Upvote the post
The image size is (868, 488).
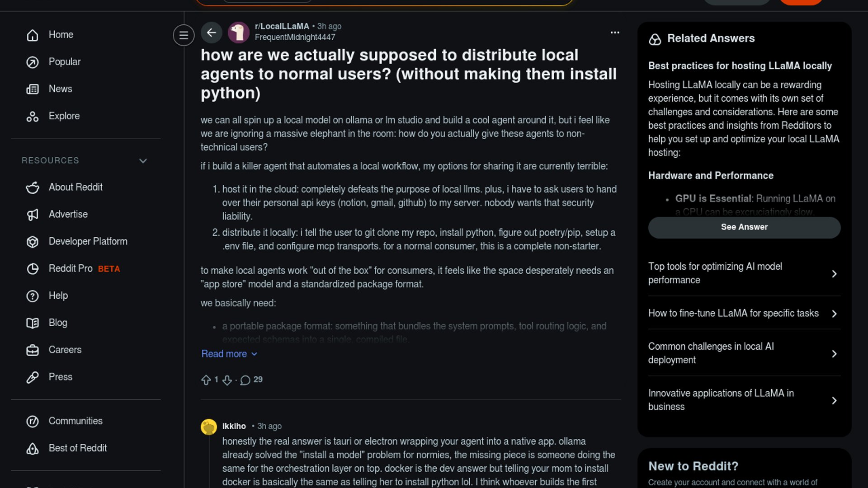click(x=206, y=380)
